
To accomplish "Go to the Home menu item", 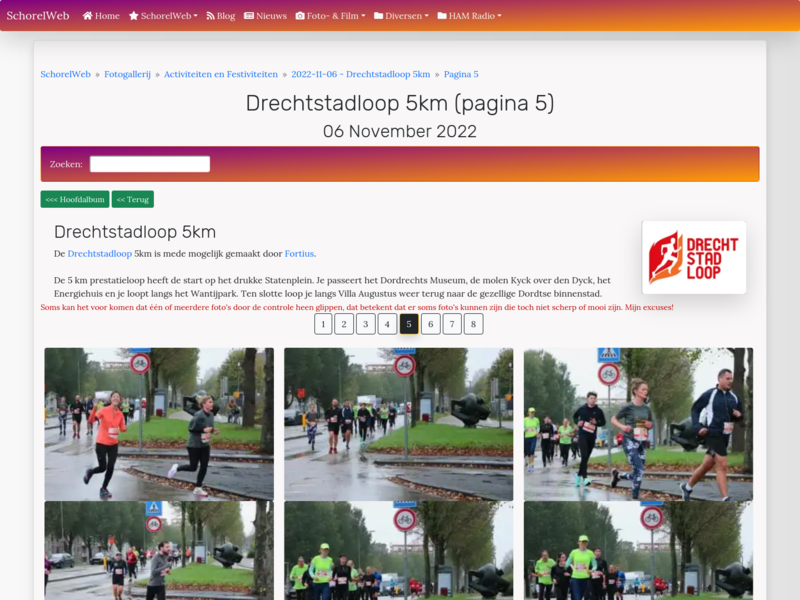I will tap(101, 16).
